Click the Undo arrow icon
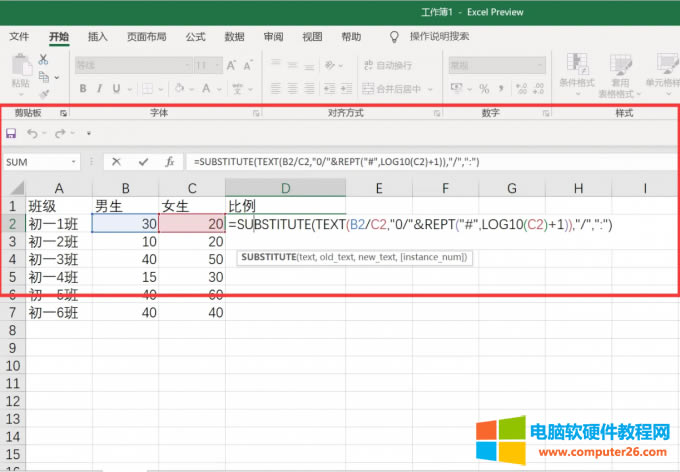The image size is (680, 472). (x=32, y=133)
